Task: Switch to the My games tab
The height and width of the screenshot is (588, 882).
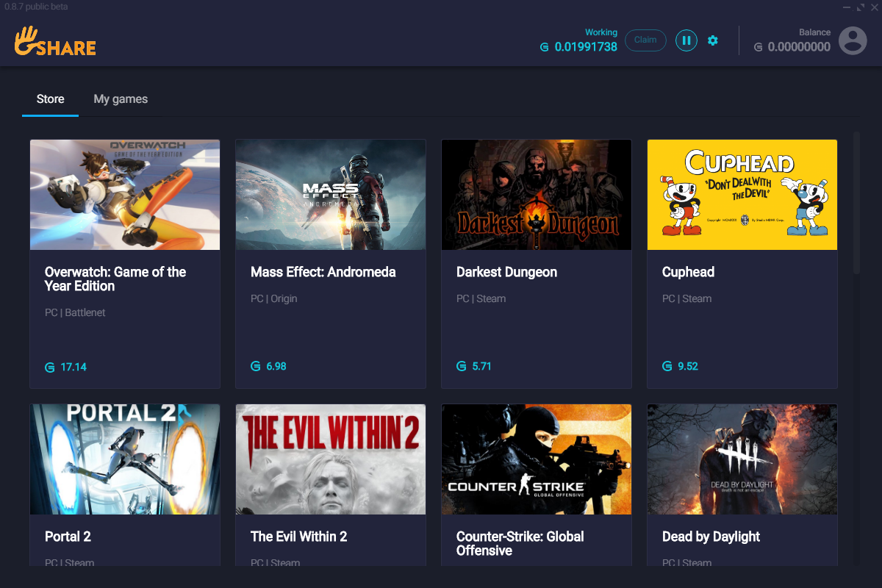Action: 121,99
